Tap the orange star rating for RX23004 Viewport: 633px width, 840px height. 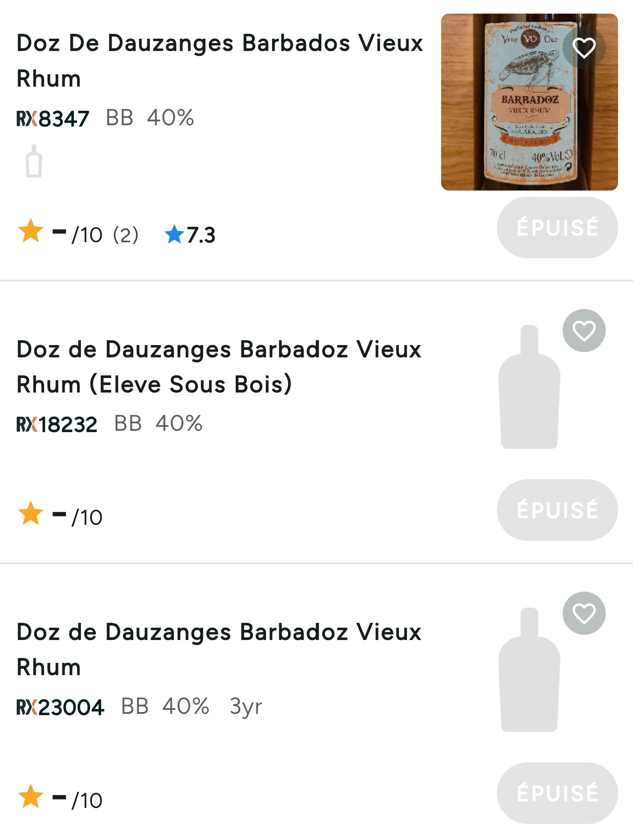31,796
